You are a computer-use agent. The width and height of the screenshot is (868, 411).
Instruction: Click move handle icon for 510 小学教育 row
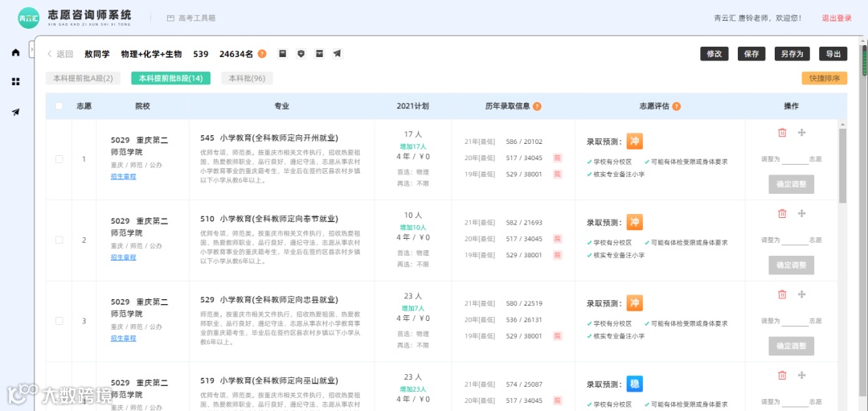(801, 213)
